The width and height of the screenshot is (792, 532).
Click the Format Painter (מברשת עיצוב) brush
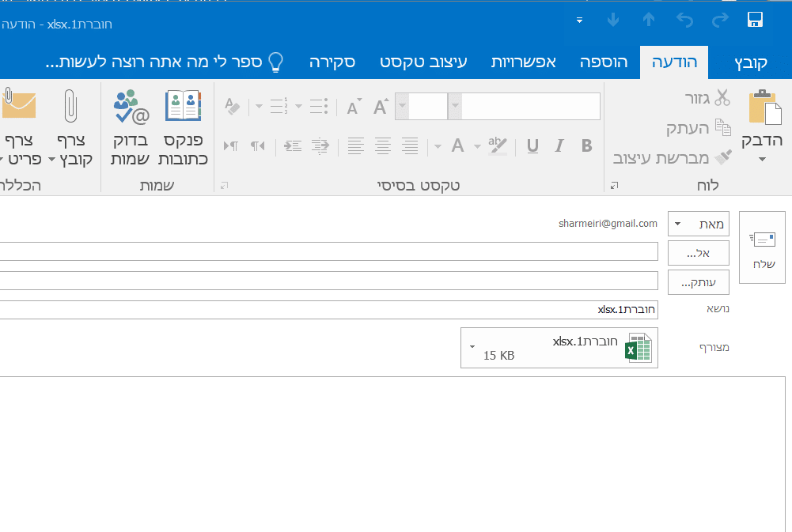point(723,157)
